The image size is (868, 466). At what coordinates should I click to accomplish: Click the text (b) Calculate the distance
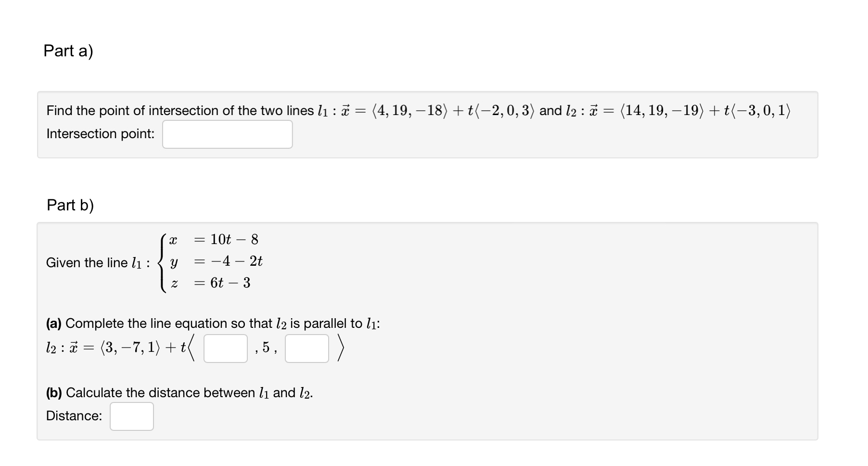click(178, 392)
